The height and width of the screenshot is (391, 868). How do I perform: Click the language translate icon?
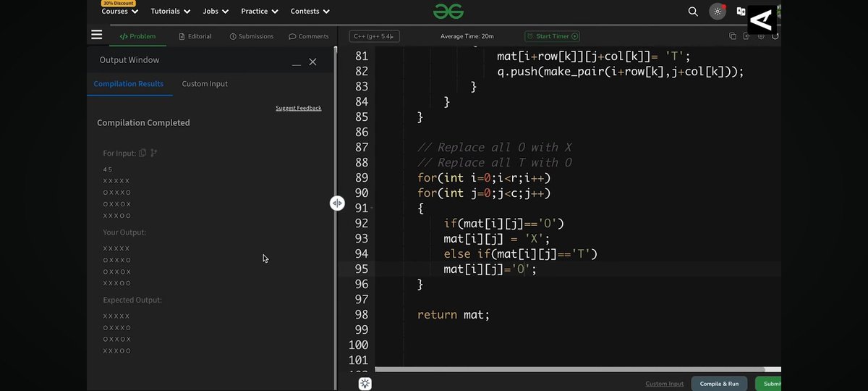click(741, 12)
